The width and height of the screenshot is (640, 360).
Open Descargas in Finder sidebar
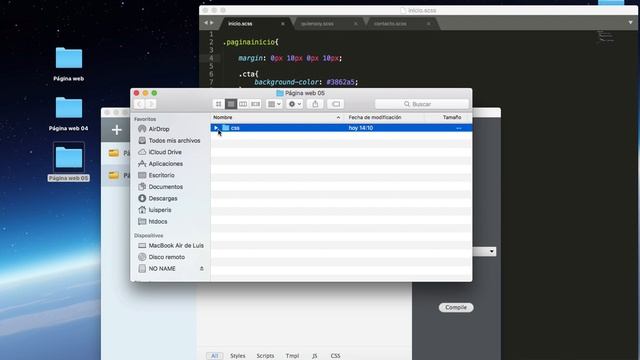coord(163,198)
